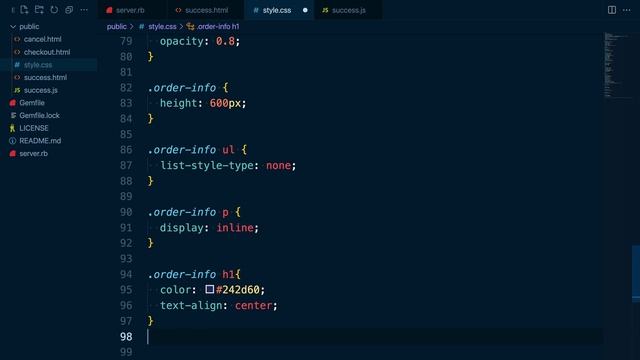Screen dimensions: 640x360
Task: Click style.css in the breadcrumb
Action: (x=162, y=27)
